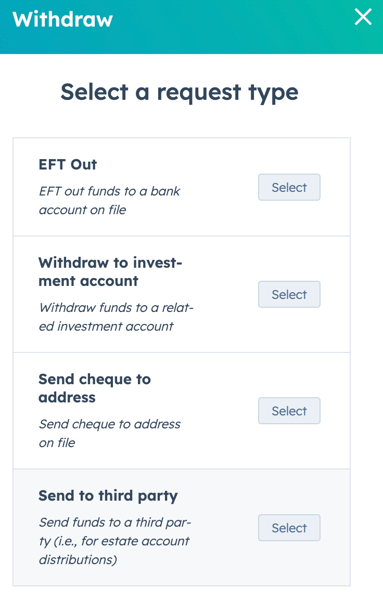Close the Withdraw panel with the X icon
The width and height of the screenshot is (383, 601).
pyautogui.click(x=363, y=17)
